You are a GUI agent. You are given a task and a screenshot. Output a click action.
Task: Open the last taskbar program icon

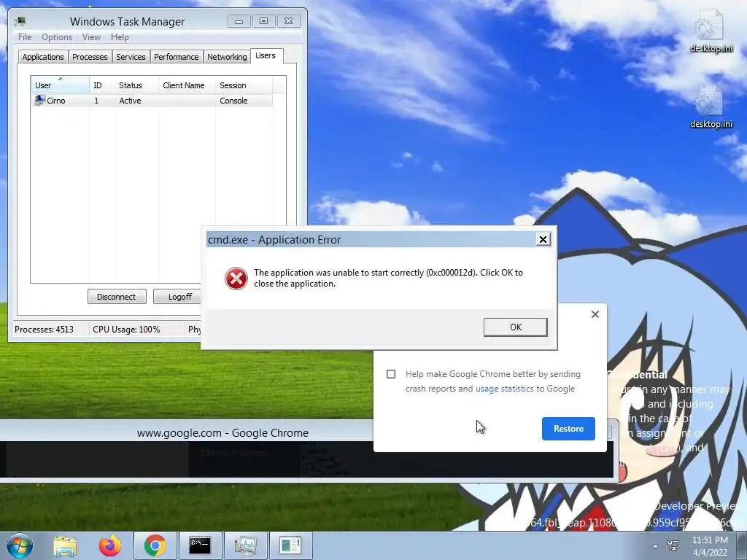[290, 545]
